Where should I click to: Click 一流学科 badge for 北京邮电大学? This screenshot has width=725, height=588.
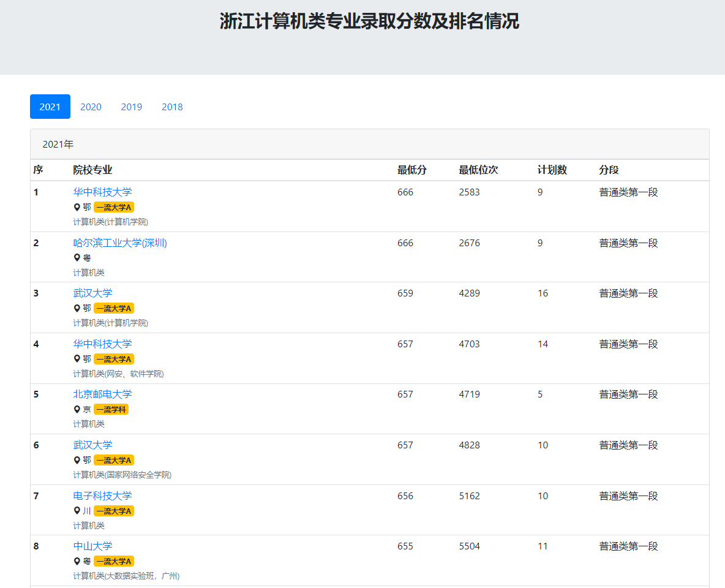[x=111, y=409]
